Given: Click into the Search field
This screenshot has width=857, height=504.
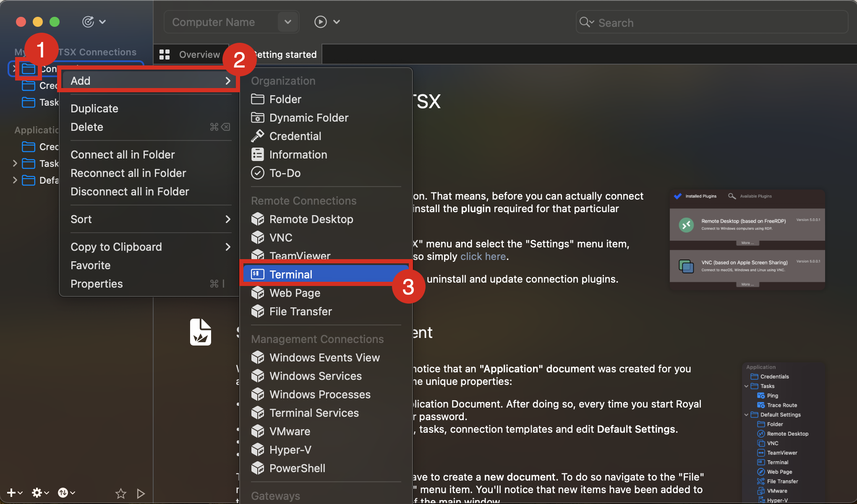Looking at the screenshot, I should click(713, 23).
